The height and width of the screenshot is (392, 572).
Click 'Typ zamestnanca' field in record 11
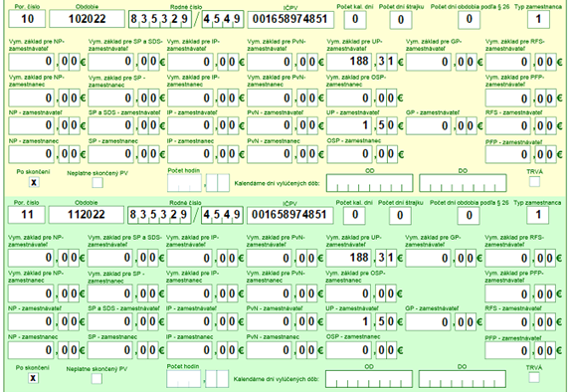click(538, 215)
